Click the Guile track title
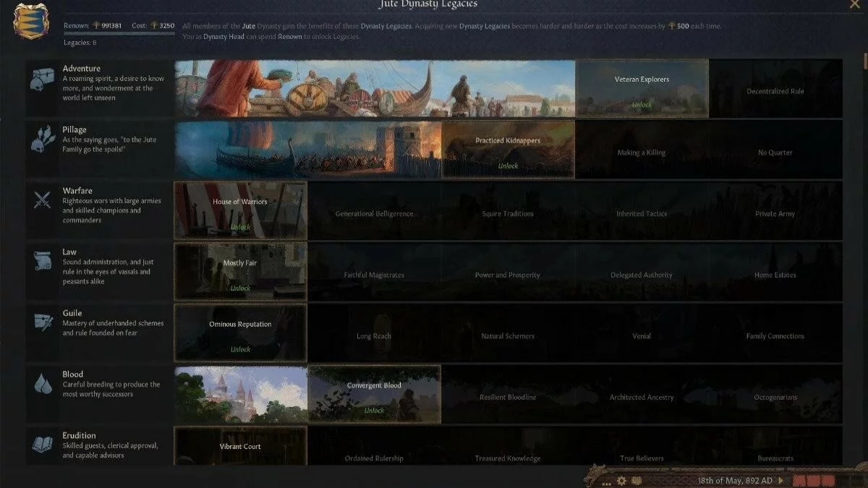 click(72, 313)
